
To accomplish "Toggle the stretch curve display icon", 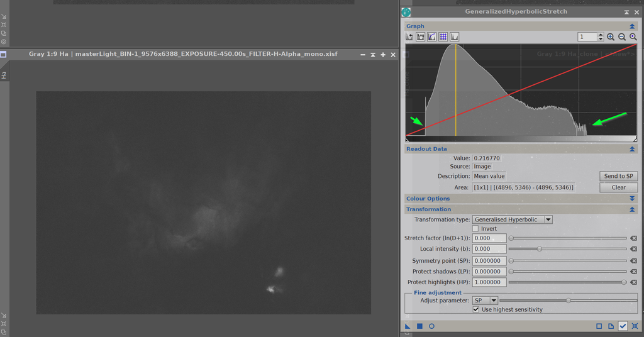I will click(x=431, y=37).
